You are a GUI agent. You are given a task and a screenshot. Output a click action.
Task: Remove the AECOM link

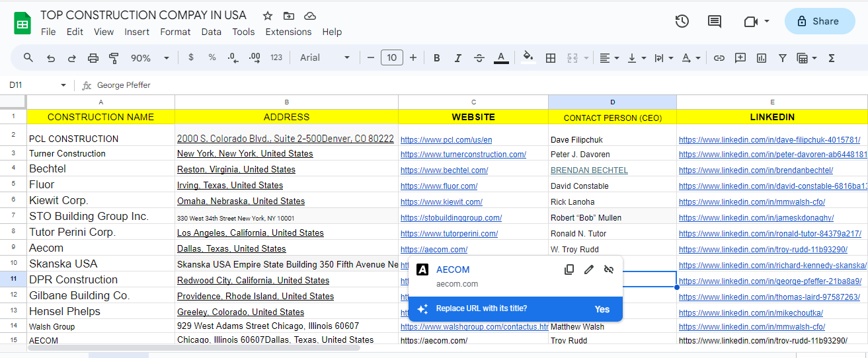click(x=609, y=269)
